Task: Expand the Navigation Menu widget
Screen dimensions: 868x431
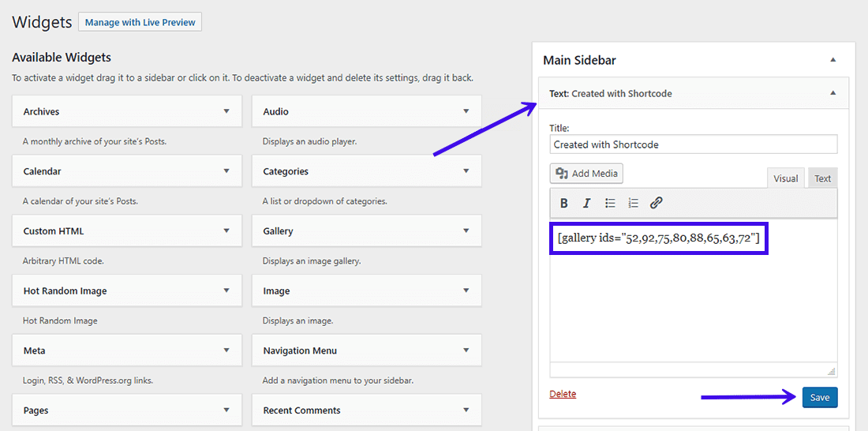Action: (466, 350)
